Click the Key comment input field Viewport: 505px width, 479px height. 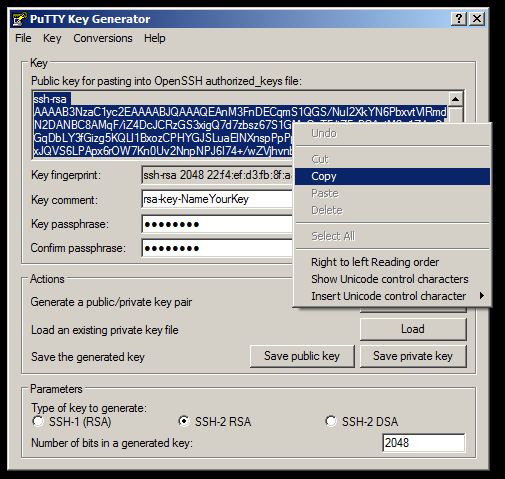217,199
